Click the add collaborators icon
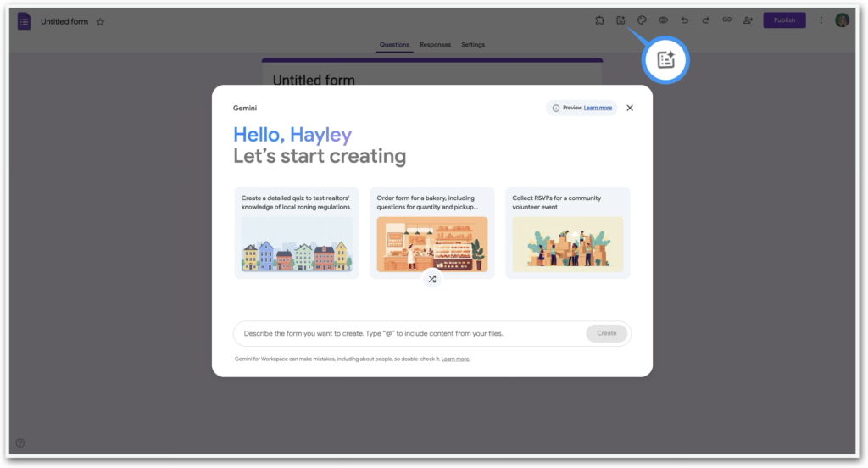Viewport: 868px width, 468px height. pos(748,20)
